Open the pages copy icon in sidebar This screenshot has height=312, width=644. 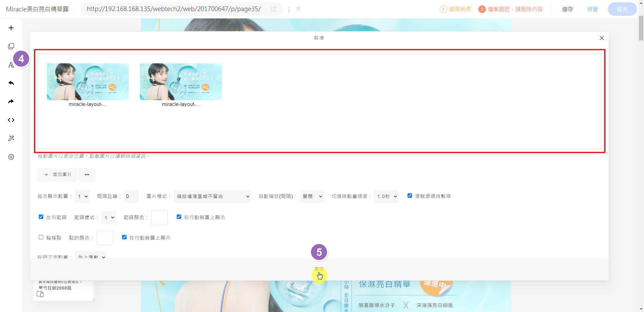click(x=11, y=46)
